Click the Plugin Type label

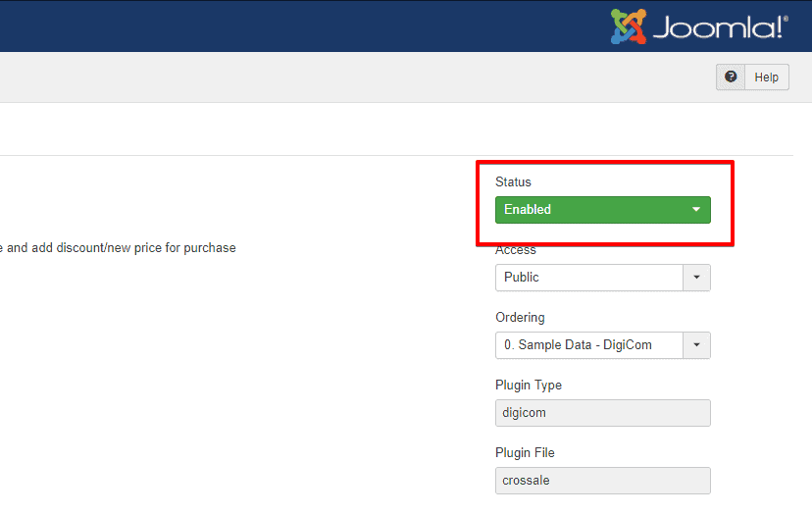(529, 386)
